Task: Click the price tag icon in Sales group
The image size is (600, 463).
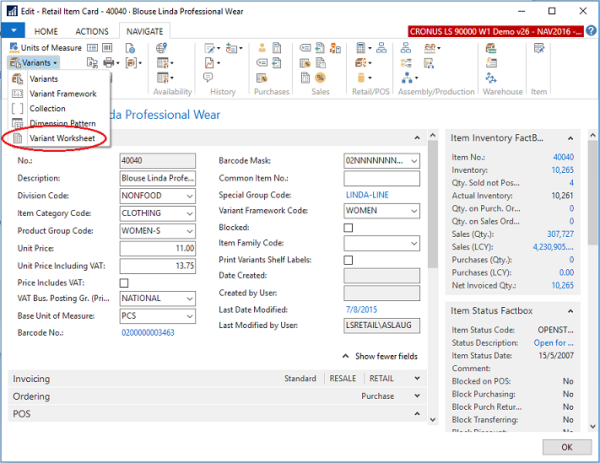Action: pyautogui.click(x=305, y=48)
